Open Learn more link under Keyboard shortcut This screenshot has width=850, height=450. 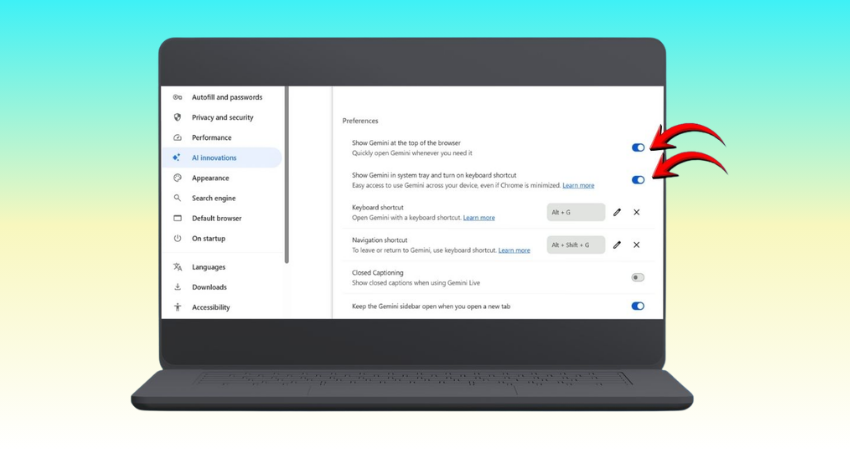(x=479, y=218)
